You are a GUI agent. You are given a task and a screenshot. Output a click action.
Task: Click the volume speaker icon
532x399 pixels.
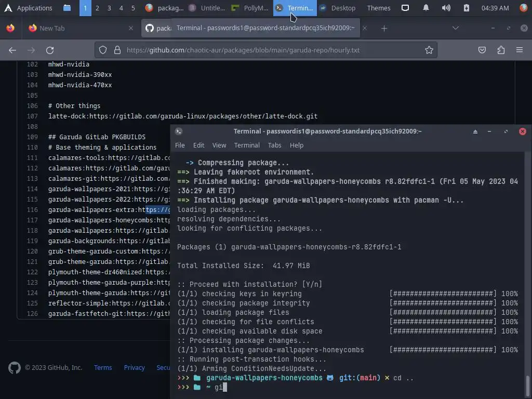pos(446,8)
